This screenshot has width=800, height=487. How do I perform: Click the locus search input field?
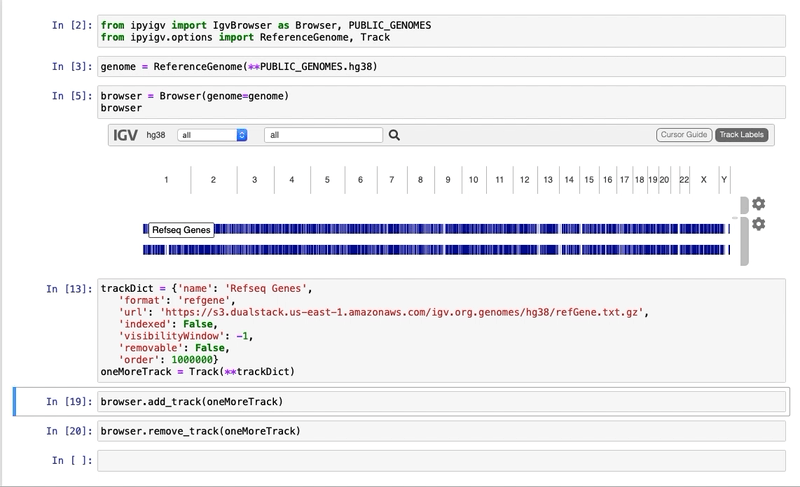point(323,135)
